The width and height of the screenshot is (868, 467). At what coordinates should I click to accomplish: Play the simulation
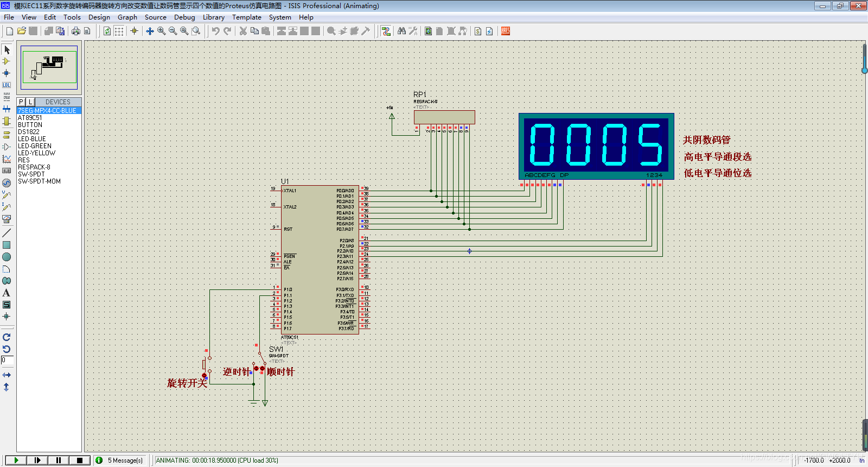[16, 460]
